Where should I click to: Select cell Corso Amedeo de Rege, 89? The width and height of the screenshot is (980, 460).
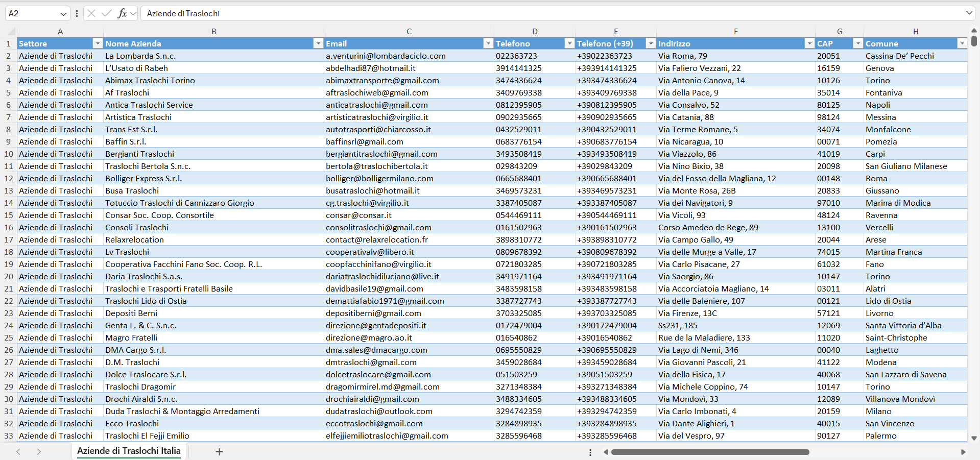tap(736, 227)
